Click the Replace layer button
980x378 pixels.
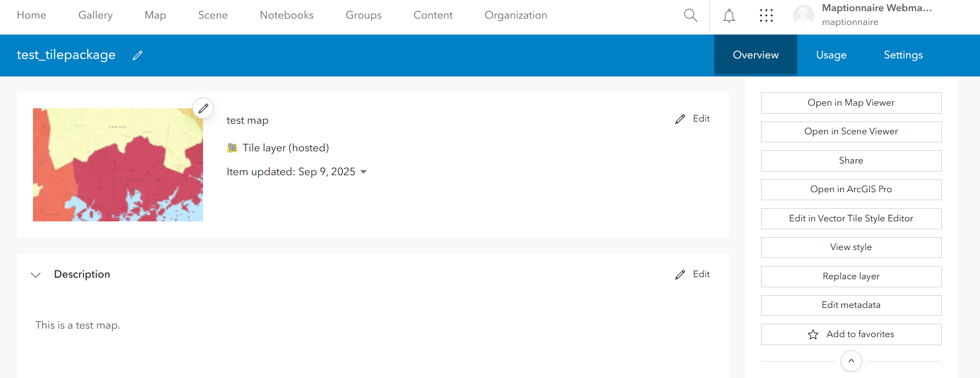(851, 277)
